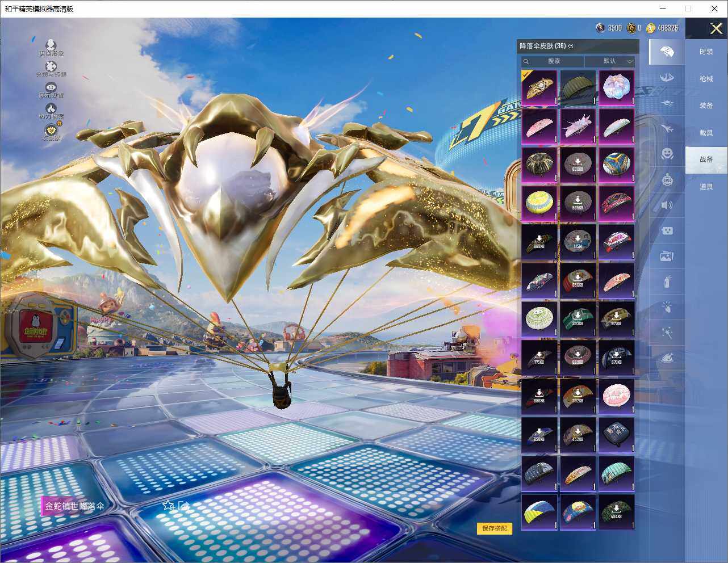Screen dimensions: 728x563
Task: Select the yellow lemon round parachute skin
Action: (539, 203)
